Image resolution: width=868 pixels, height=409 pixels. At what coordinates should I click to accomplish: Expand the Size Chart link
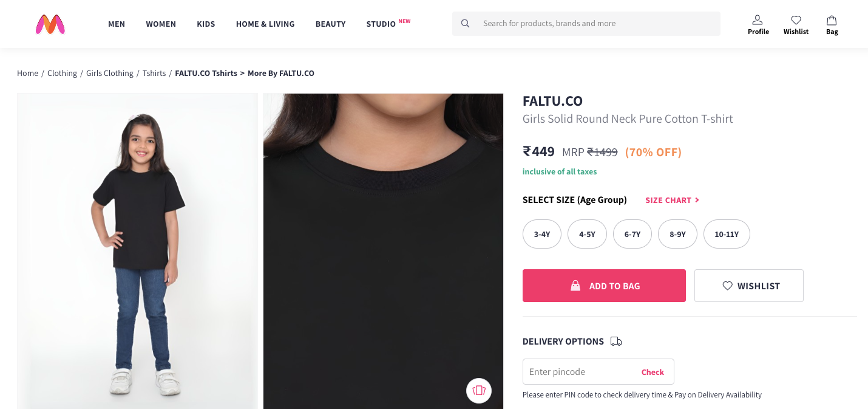click(672, 200)
